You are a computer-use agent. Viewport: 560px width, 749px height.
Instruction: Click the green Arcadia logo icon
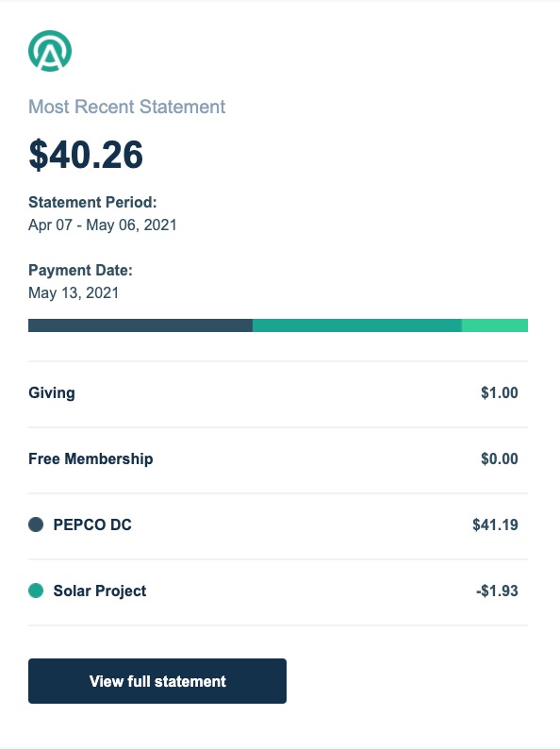tap(50, 51)
